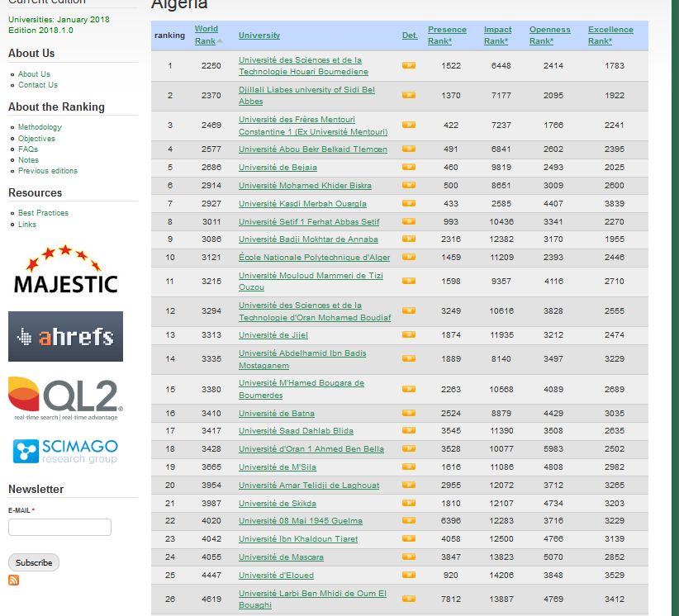This screenshot has height=616, width=679.
Task: Open details icon for Université Ibn Khaldoun Tiaret
Action: pyautogui.click(x=408, y=538)
